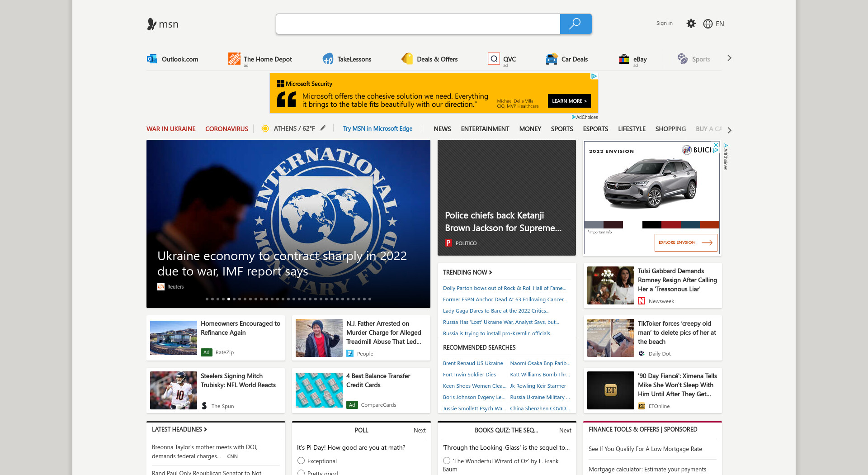
Task: Click the People source icon
Action: click(350, 353)
